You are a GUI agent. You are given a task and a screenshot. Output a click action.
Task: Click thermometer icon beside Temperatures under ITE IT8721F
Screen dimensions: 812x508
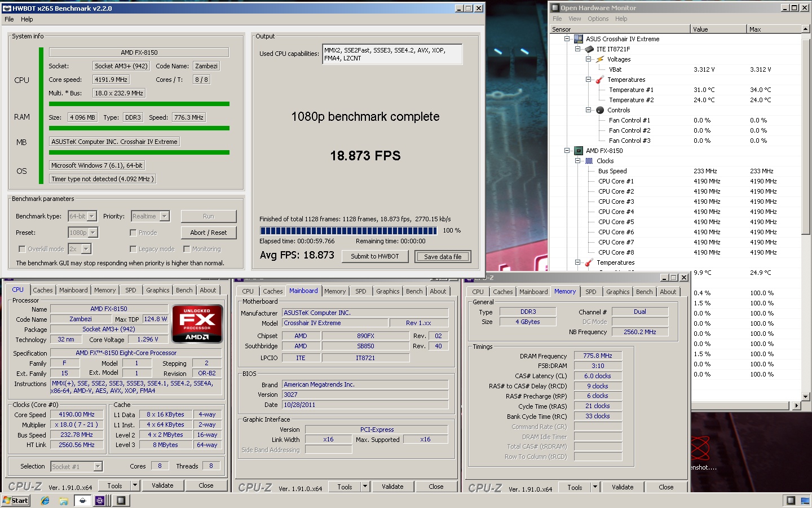600,80
